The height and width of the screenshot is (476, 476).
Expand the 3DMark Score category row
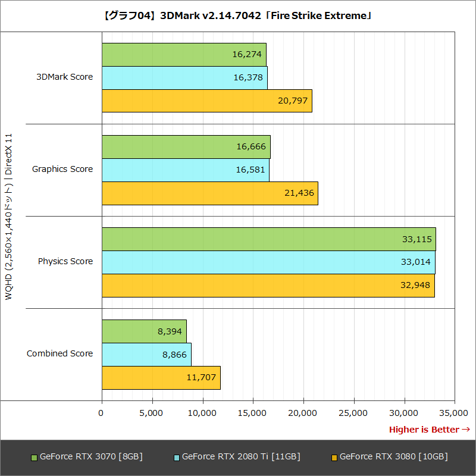[x=64, y=77]
